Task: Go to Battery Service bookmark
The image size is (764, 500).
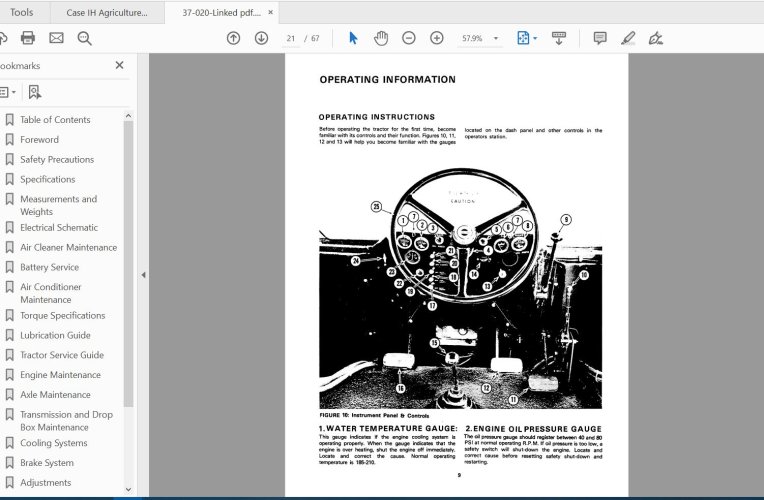Action: tap(49, 267)
